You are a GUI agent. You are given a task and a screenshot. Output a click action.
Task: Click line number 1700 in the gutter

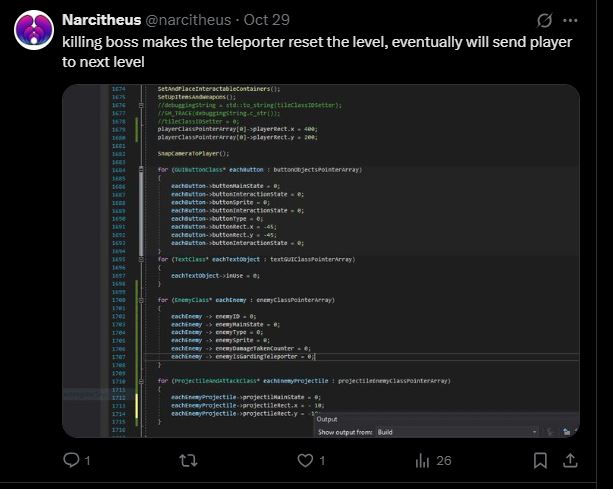(117, 299)
